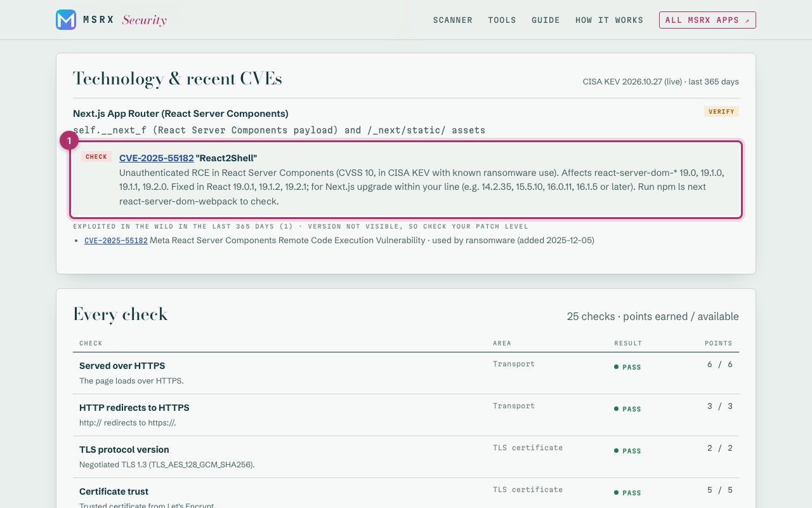812x508 pixels.
Task: Select the Next.js App Router heading
Action: 181,114
